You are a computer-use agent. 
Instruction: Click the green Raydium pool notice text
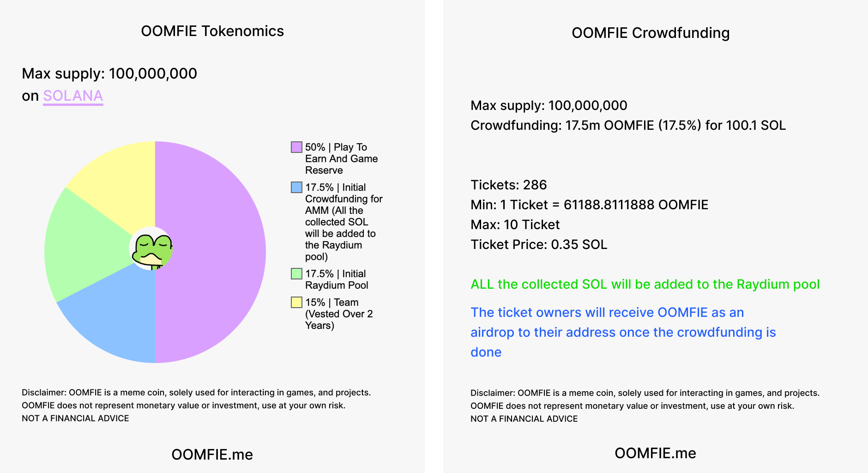coord(645,285)
